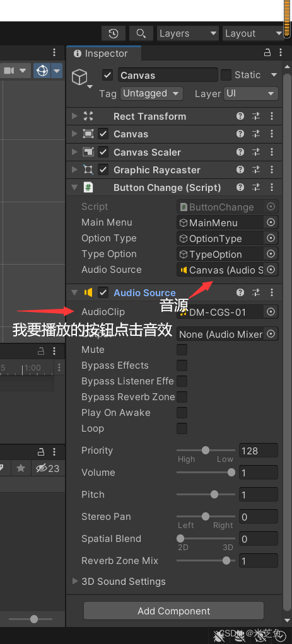
Task: Click the Add Component button
Action: point(173,611)
